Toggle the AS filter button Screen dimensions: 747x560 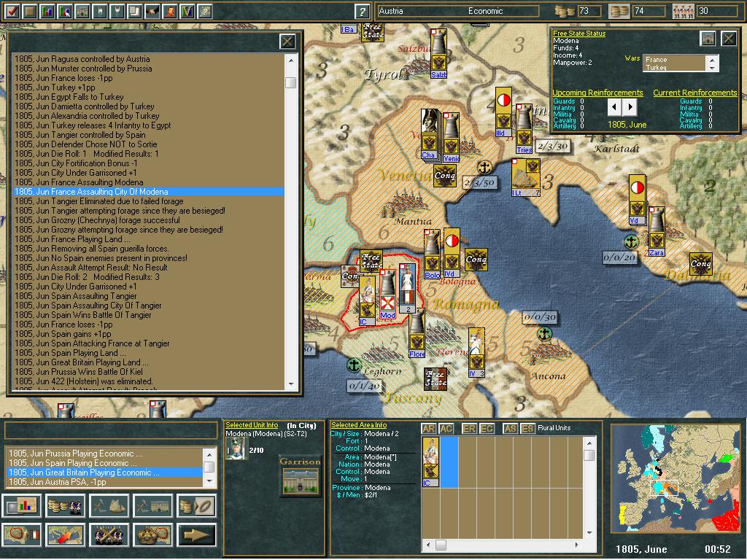(x=510, y=429)
